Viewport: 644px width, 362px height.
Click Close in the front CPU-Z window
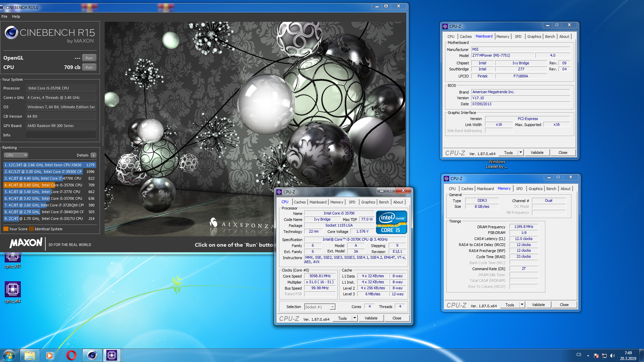click(397, 318)
